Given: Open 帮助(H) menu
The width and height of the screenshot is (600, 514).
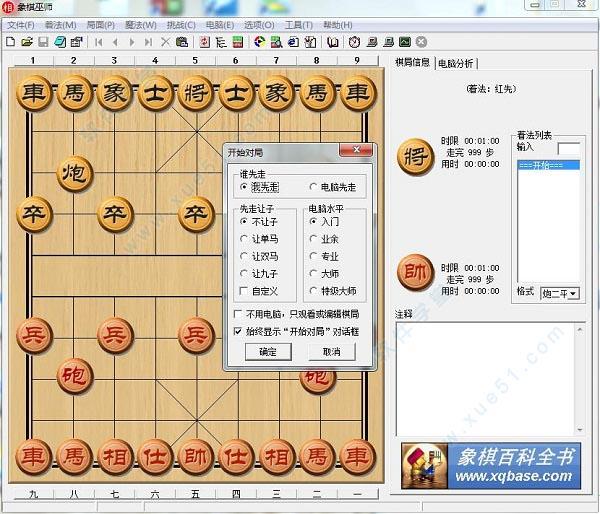Looking at the screenshot, I should tap(338, 25).
